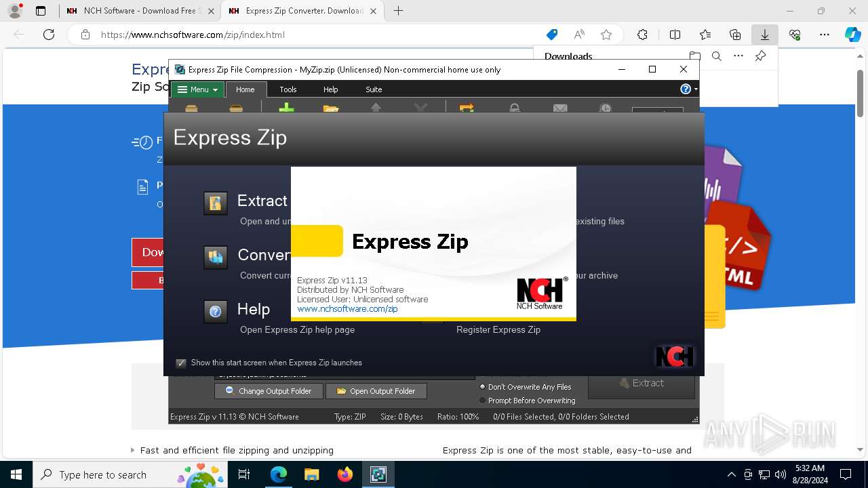The image size is (868, 488).
Task: Show hidden system tray icons chevron
Action: (x=731, y=474)
